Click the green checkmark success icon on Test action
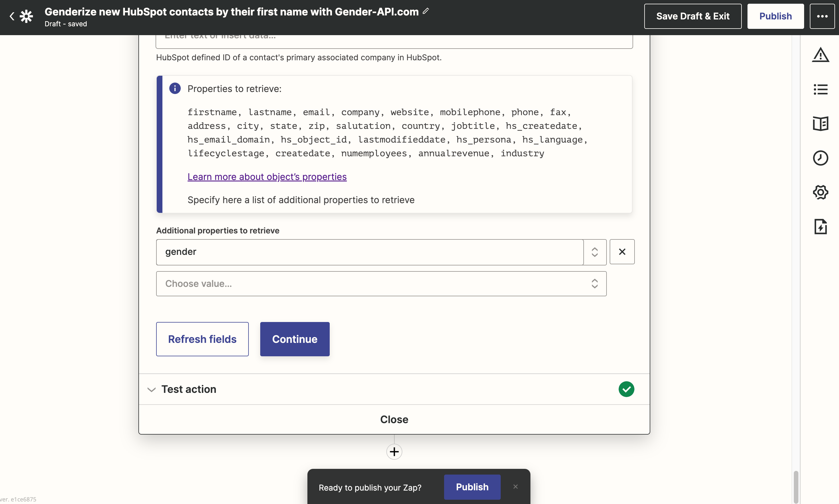The height and width of the screenshot is (504, 839). tap(626, 389)
